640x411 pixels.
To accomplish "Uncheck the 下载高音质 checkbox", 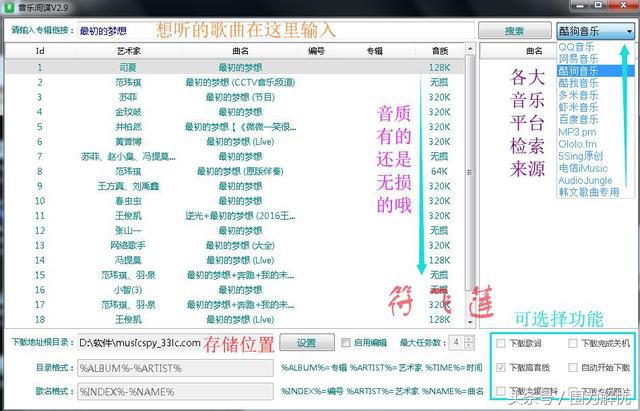I will tap(501, 367).
